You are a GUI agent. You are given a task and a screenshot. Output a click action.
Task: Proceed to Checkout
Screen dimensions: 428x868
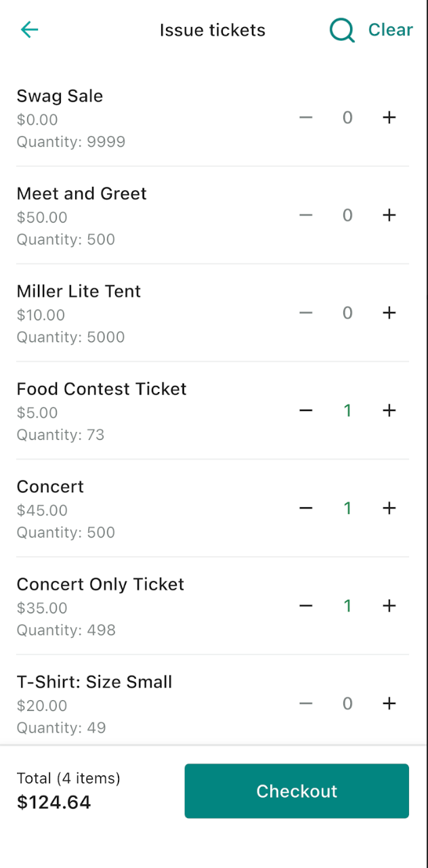(x=297, y=791)
